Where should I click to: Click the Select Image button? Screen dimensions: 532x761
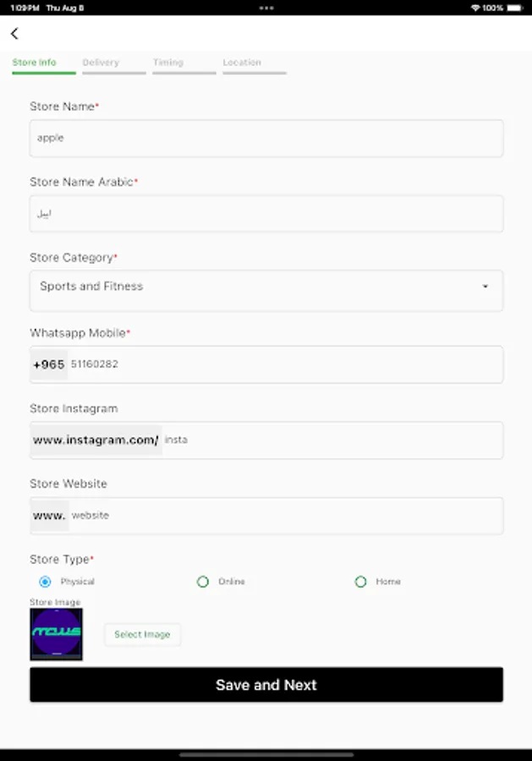coord(142,634)
